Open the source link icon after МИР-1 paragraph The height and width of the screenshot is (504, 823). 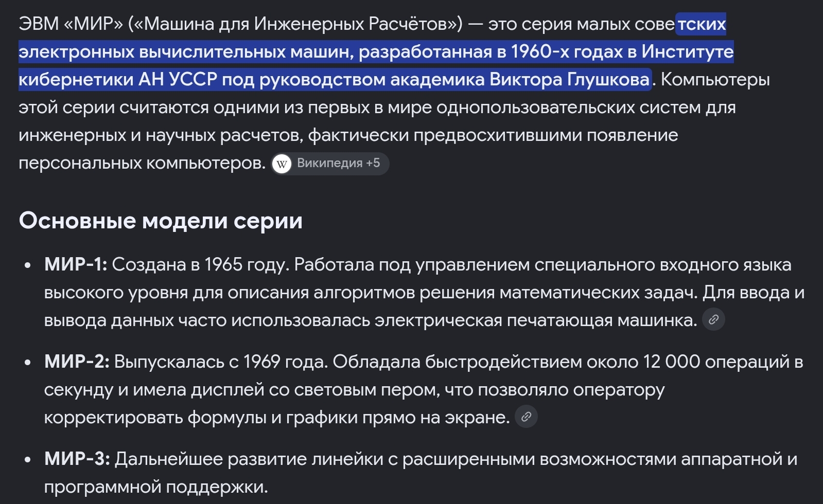pyautogui.click(x=713, y=319)
